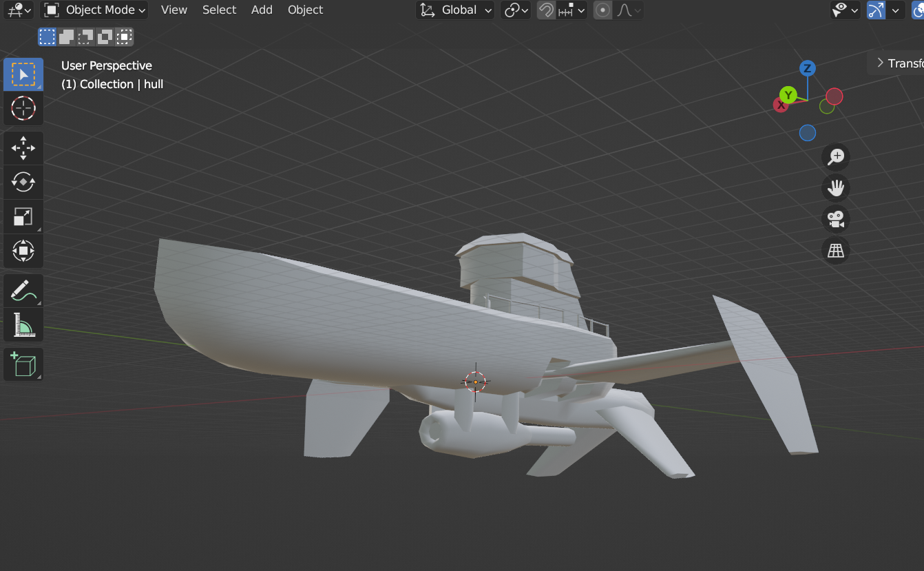
Task: Open the View menu
Action: (174, 10)
